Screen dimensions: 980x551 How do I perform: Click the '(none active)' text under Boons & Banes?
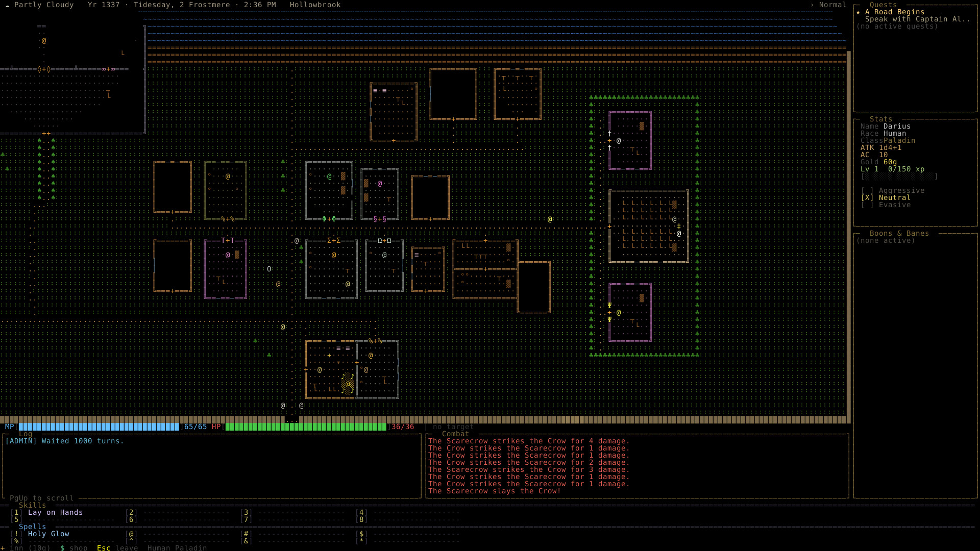pyautogui.click(x=885, y=241)
